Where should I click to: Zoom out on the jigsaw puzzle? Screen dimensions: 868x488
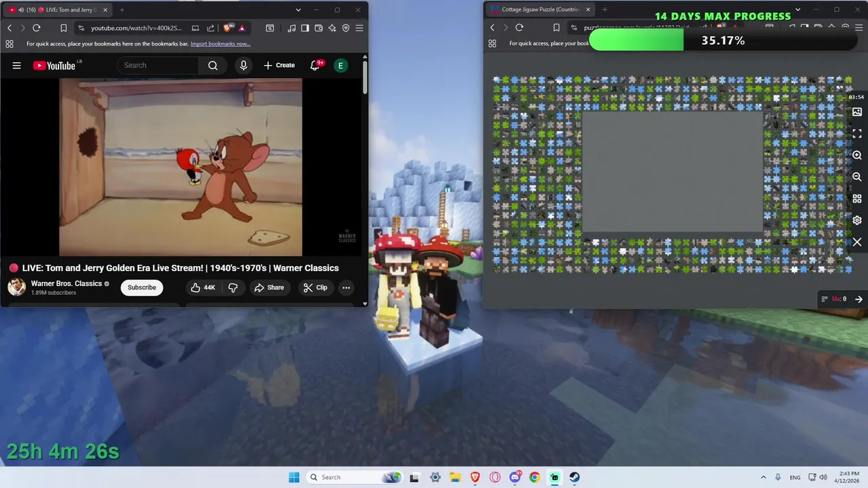click(857, 177)
